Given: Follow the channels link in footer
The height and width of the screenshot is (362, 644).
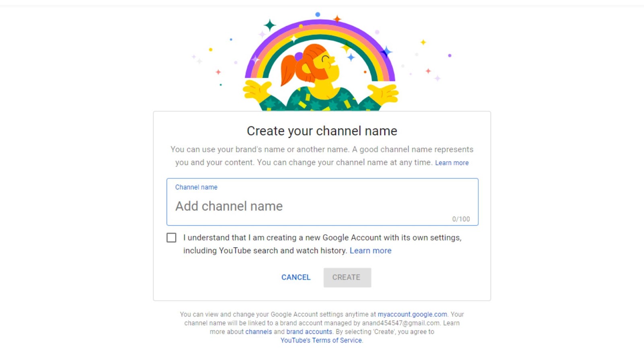Looking at the screenshot, I should click(x=258, y=332).
